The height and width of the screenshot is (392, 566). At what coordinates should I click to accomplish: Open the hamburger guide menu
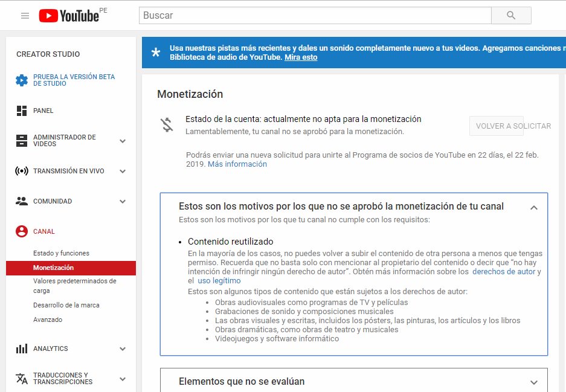click(x=25, y=16)
